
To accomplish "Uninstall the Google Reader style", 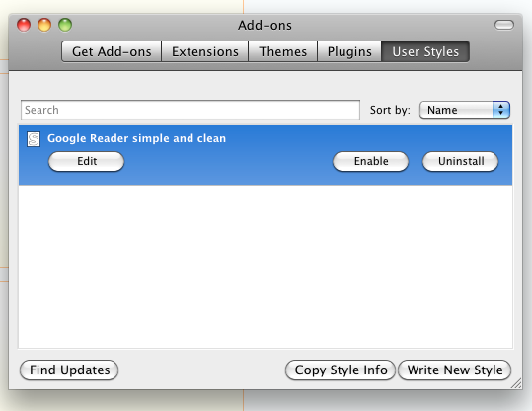I will click(460, 161).
